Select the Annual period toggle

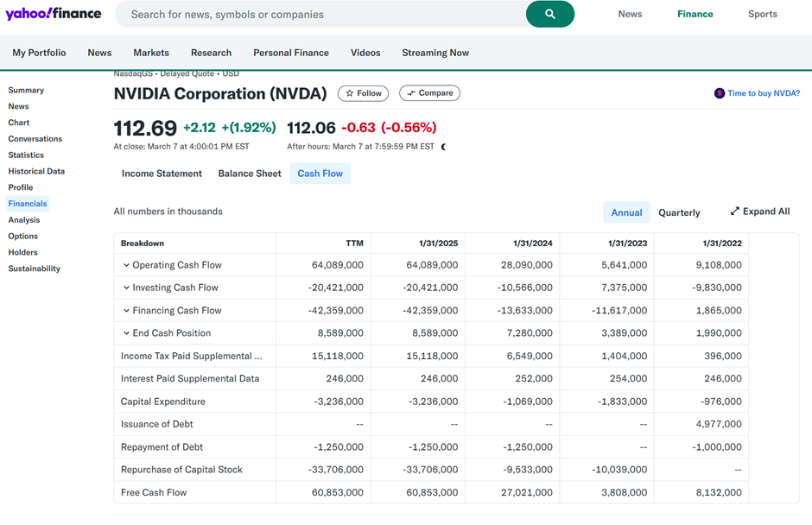[x=626, y=212]
